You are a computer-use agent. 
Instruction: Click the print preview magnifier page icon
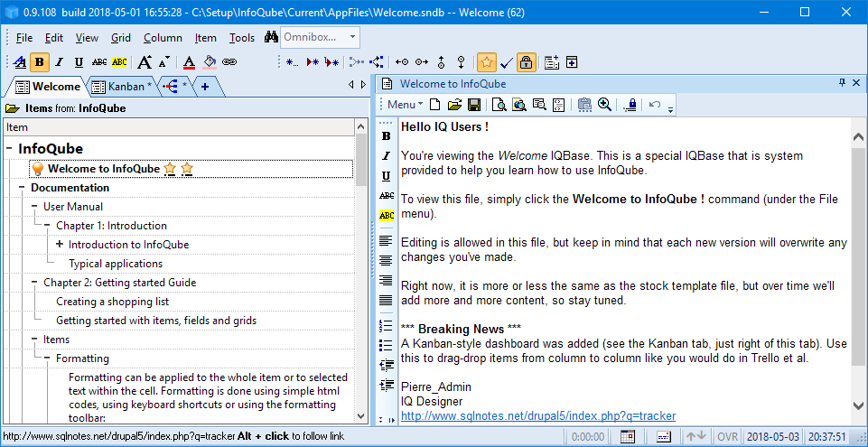click(499, 105)
